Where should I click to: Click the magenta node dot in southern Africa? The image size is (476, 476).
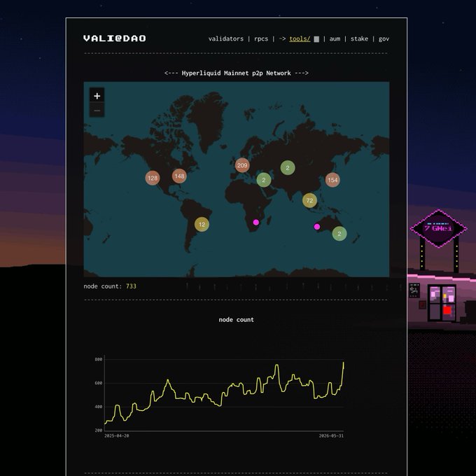(256, 222)
